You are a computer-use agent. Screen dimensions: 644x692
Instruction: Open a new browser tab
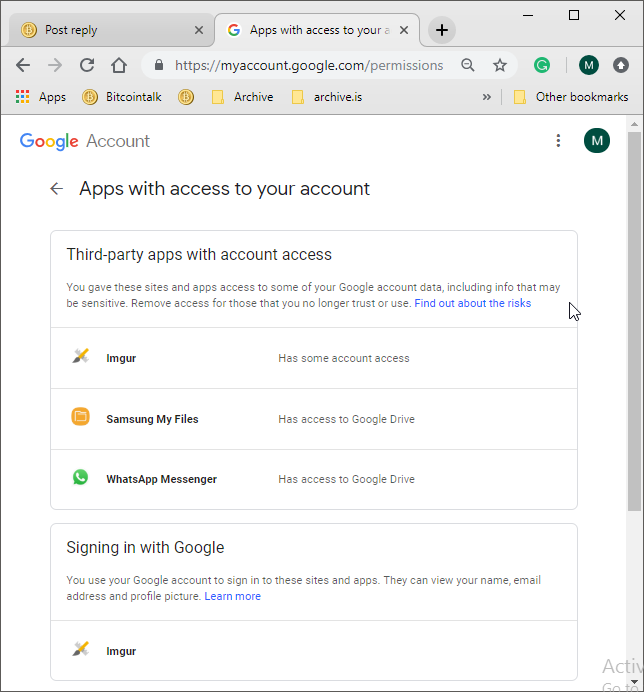442,30
